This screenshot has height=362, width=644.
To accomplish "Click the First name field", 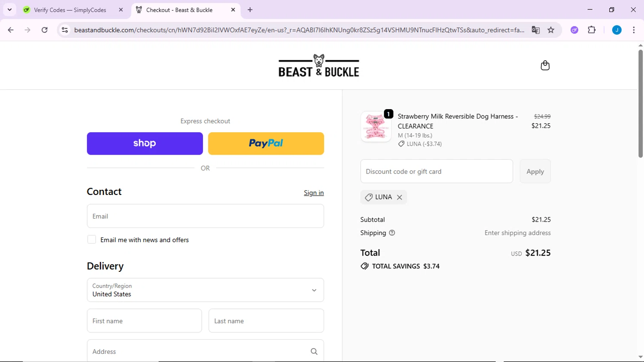I will pyautogui.click(x=144, y=321).
